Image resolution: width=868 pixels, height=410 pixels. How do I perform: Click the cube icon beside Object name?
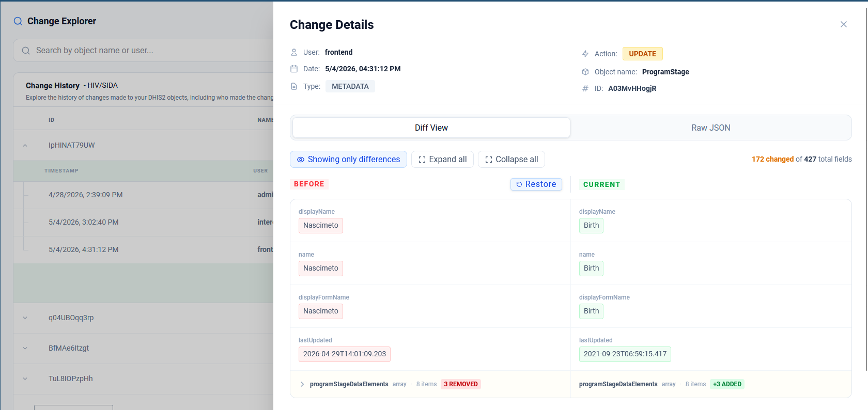coord(585,72)
